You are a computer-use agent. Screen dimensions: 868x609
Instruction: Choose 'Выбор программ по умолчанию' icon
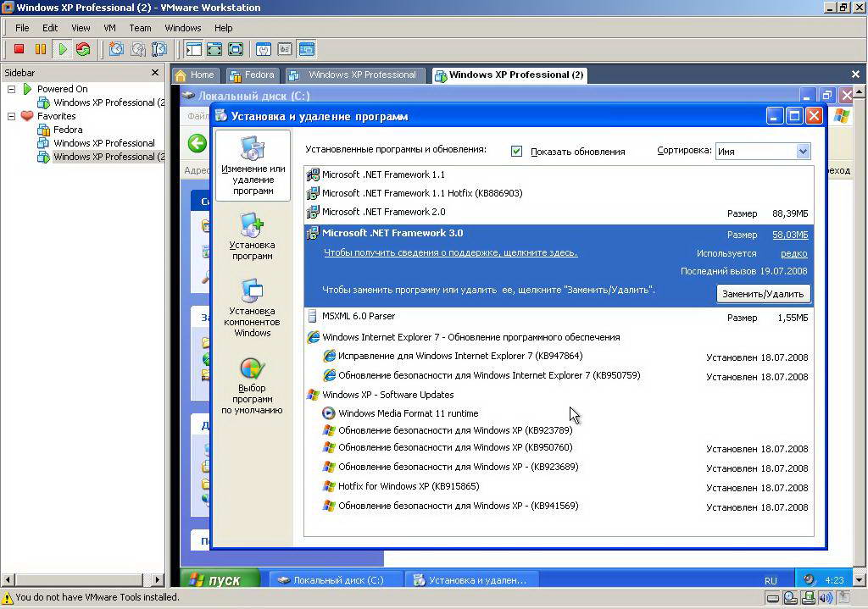point(252,385)
